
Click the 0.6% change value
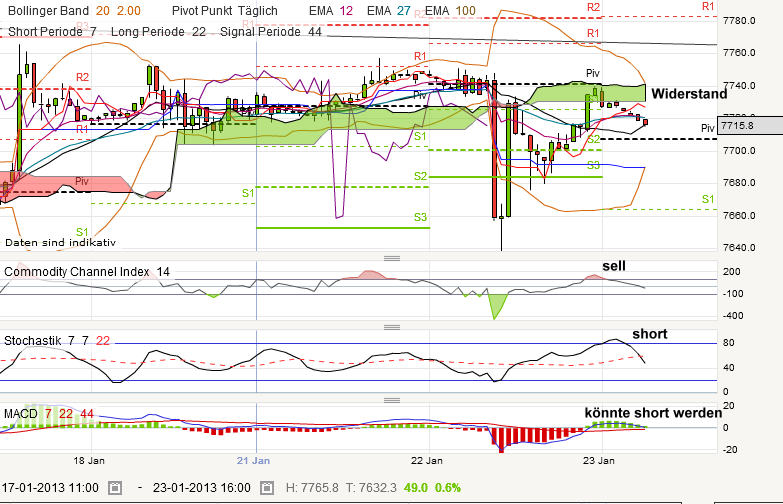[448, 488]
